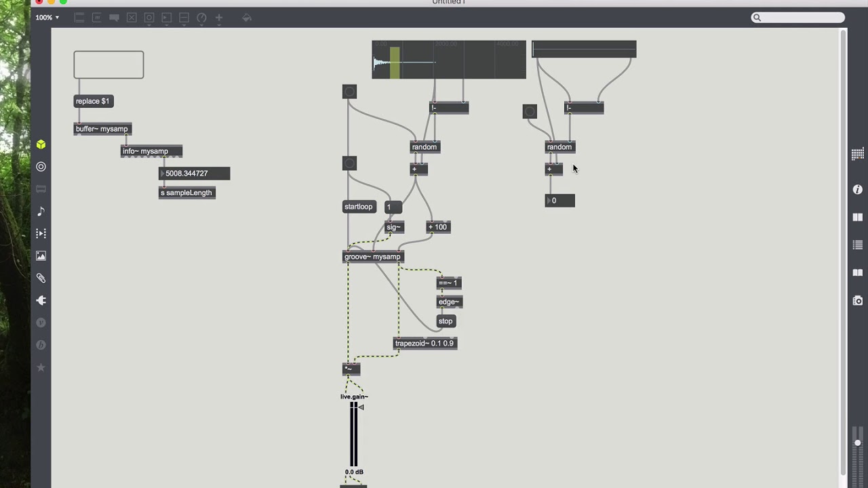Open the calendar grid icon in right sidebar
This screenshot has height=488, width=868.
click(857, 154)
